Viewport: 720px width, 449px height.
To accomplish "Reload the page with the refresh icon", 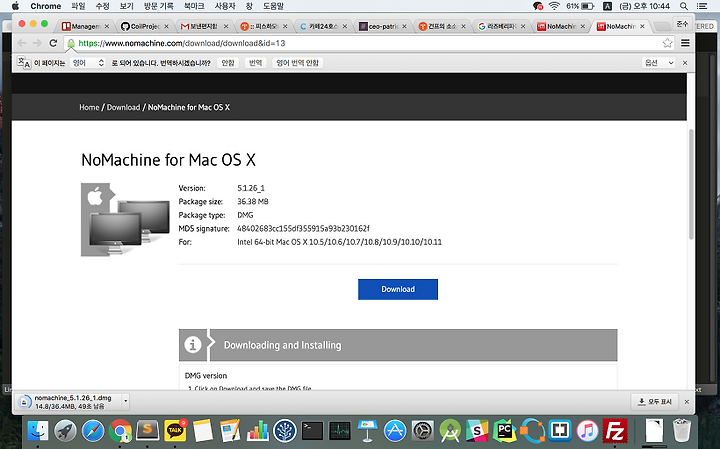I will coord(53,43).
